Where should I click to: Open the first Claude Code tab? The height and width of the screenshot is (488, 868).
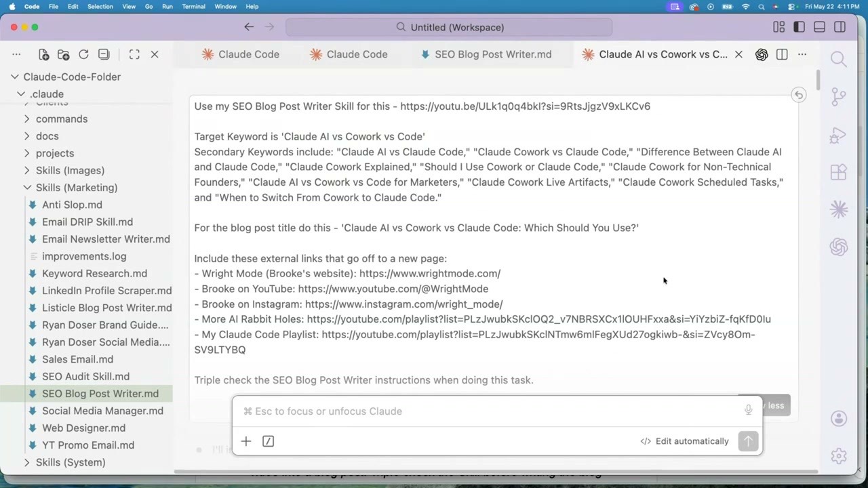coord(241,54)
